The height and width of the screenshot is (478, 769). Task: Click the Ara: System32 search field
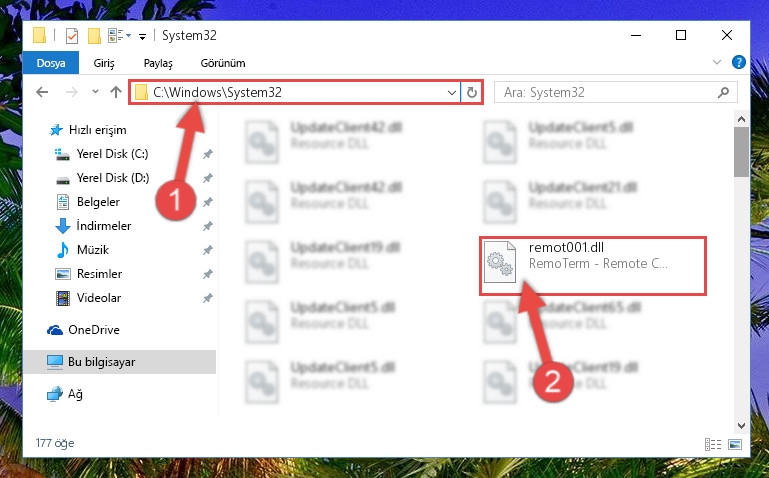(606, 92)
